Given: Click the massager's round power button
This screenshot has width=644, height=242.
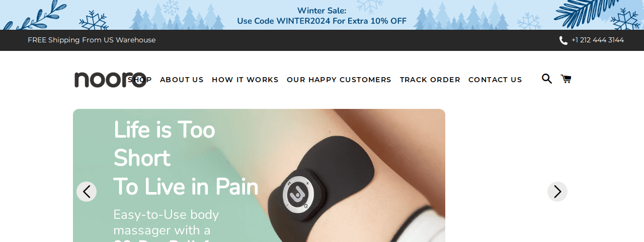Looking at the screenshot, I should click(298, 193).
